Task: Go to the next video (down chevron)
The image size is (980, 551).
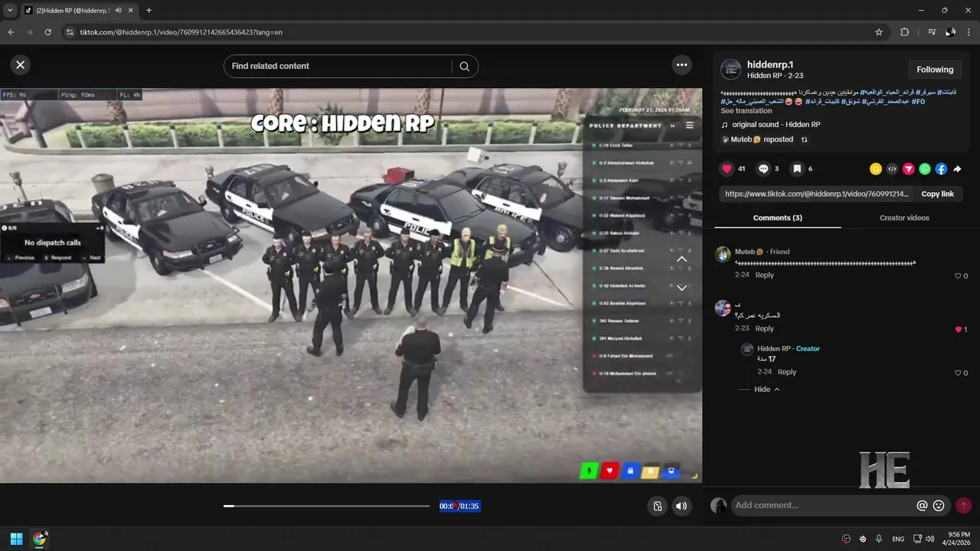Action: 681,289
